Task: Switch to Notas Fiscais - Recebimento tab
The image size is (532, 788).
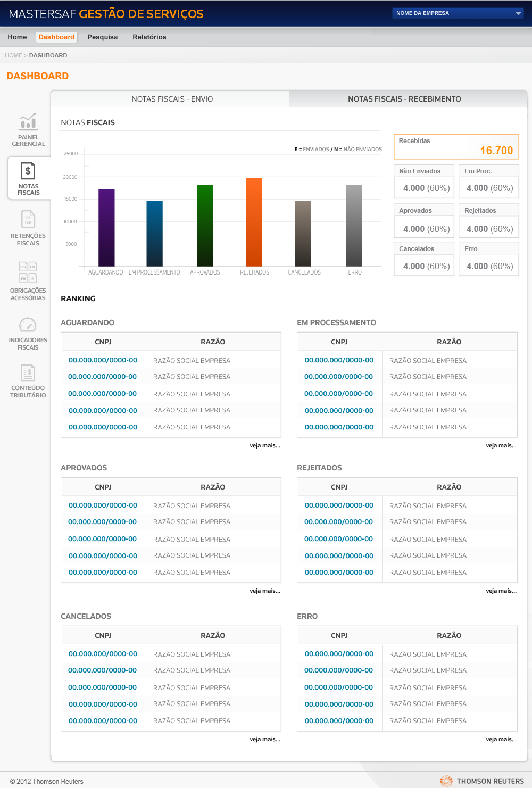Action: tap(405, 99)
